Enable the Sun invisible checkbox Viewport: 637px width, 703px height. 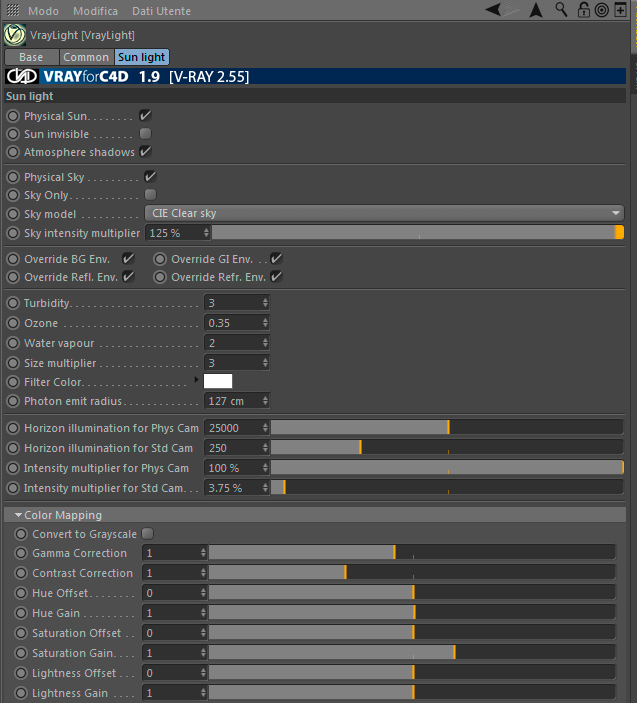145,134
